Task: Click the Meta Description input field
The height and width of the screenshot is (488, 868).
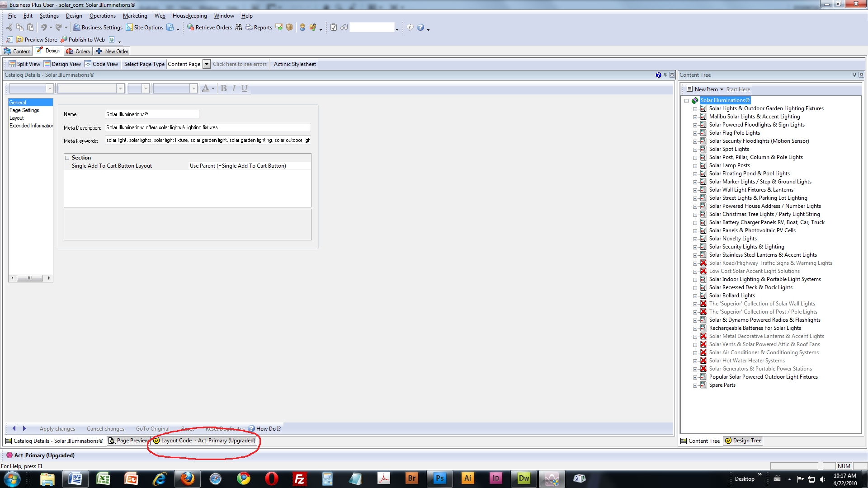Action: click(x=208, y=128)
